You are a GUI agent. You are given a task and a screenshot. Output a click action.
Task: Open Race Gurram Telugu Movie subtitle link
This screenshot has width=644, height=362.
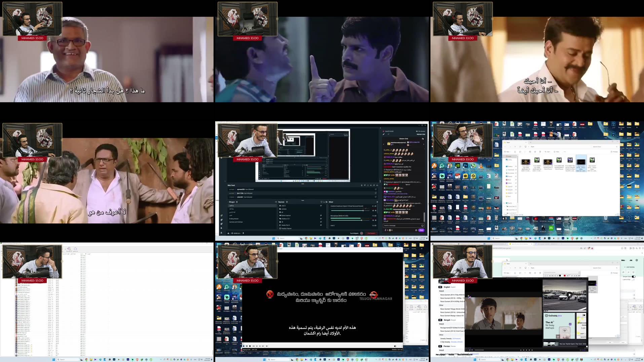pos(452,309)
